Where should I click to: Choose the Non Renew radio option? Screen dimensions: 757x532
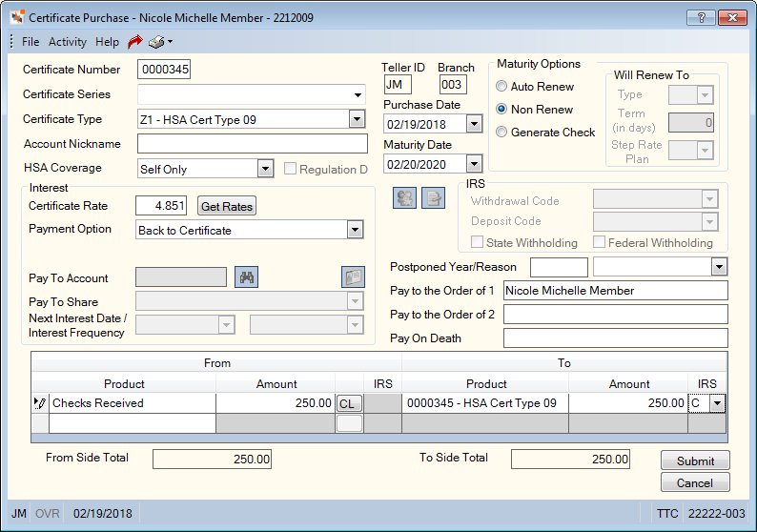(x=501, y=109)
